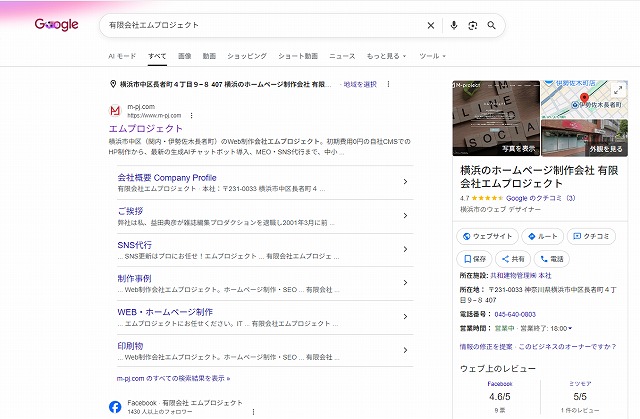Open the map thumbnail
This screenshot has height=419, width=640.
click(x=584, y=99)
